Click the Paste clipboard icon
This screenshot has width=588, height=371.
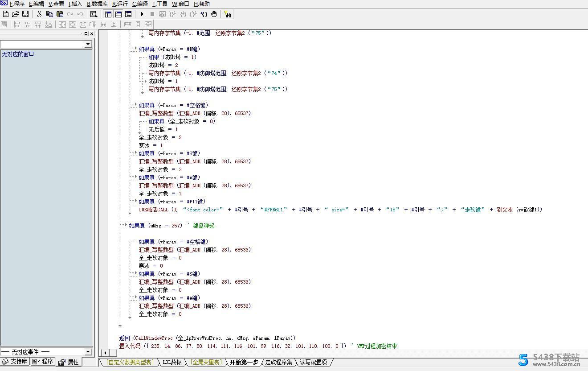[x=60, y=14]
